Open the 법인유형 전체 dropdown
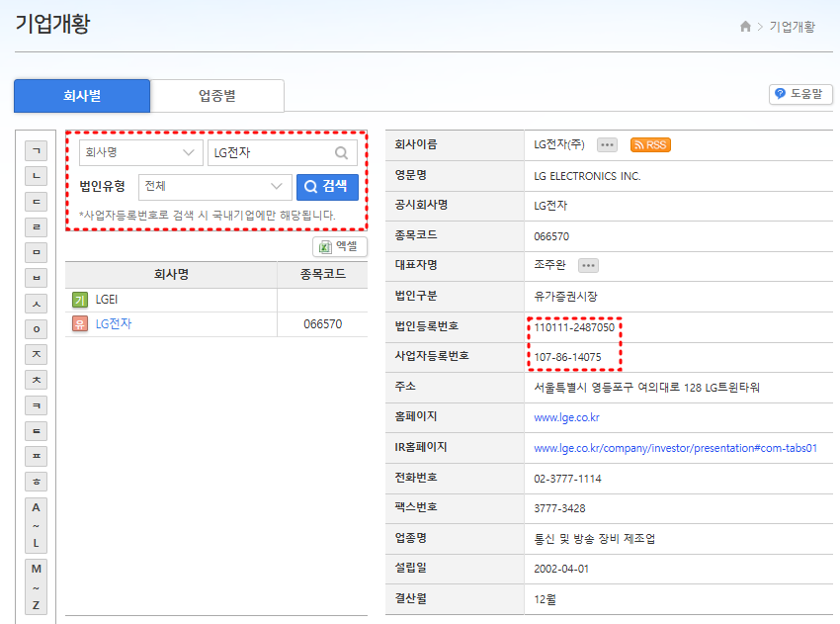 [x=214, y=187]
